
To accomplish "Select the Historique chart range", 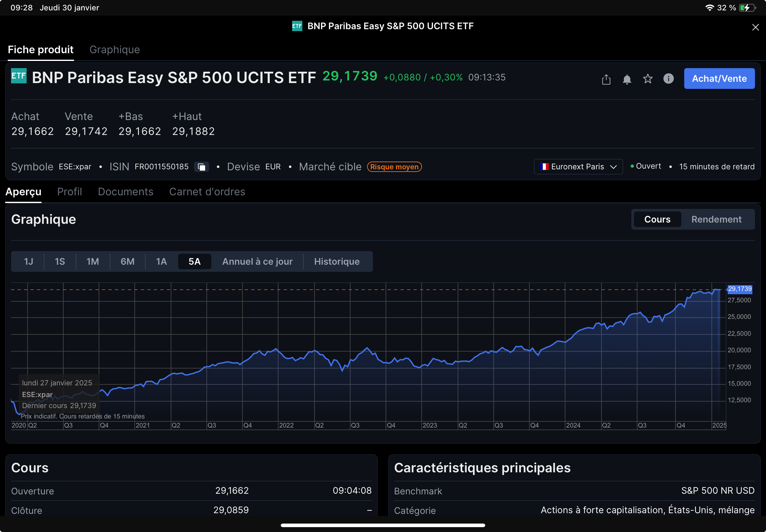I will point(337,262).
